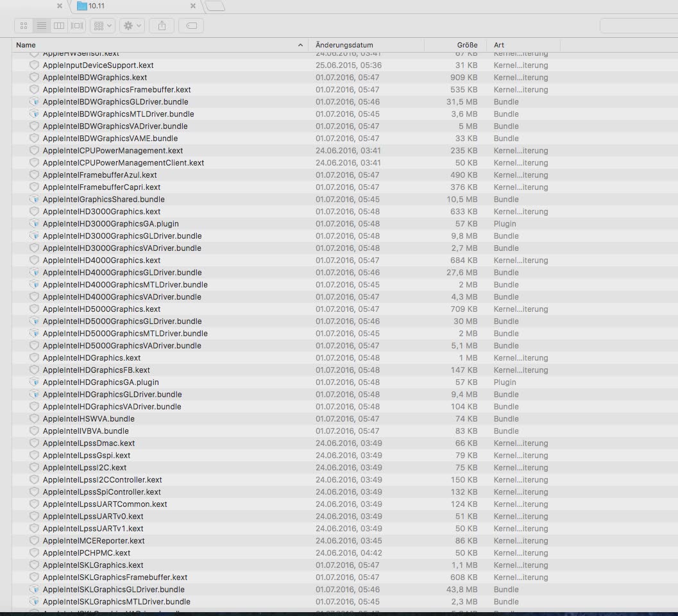Switch to list view in toolbar
Viewport: 678px width, 616px height.
42,26
